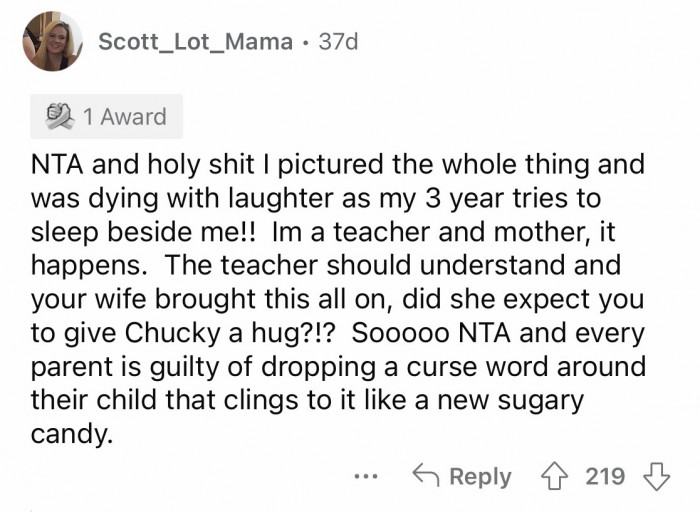Downvote the comment with the down arrow
The width and height of the screenshot is (700, 512).
(x=655, y=476)
